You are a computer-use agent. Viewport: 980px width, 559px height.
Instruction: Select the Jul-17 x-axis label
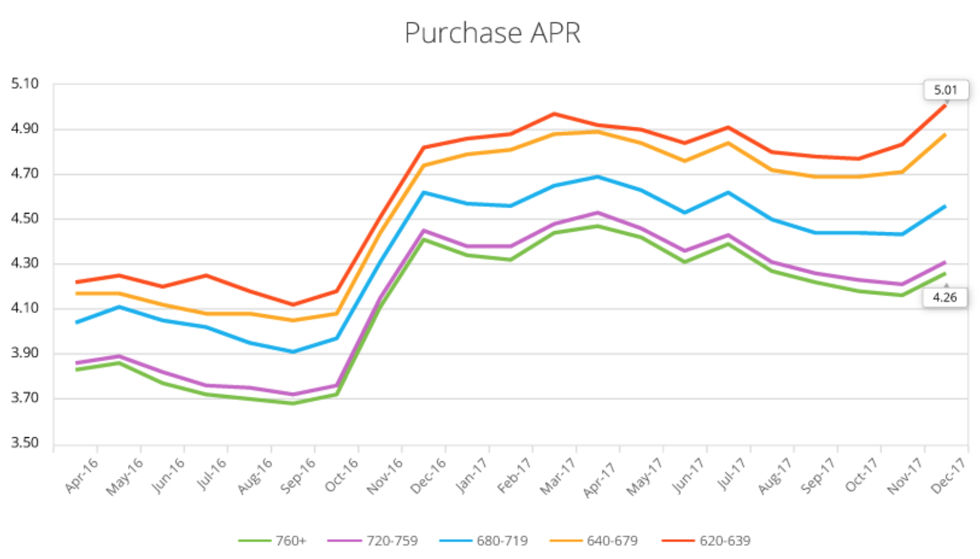point(732,475)
